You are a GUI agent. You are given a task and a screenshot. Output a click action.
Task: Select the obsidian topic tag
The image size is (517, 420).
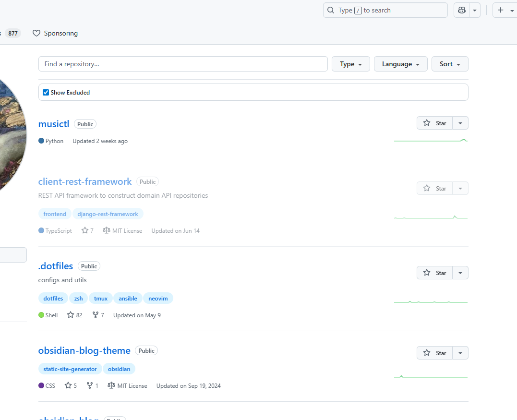[119, 369]
